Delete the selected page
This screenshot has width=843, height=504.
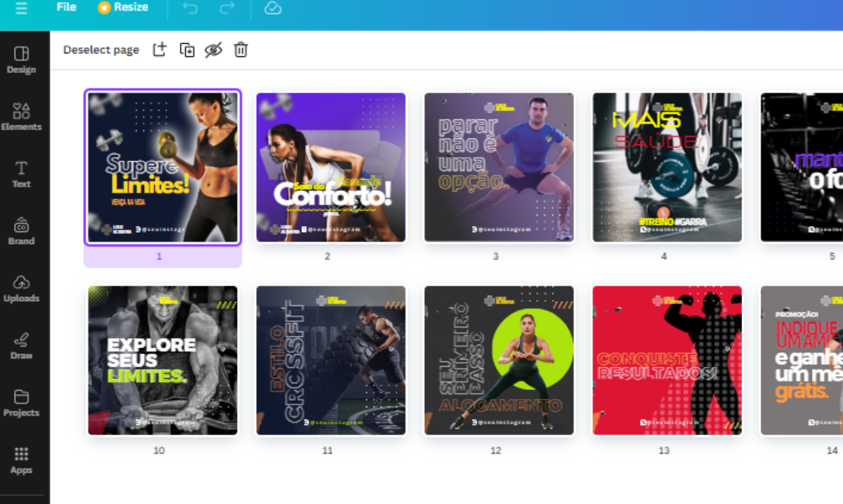coord(241,50)
